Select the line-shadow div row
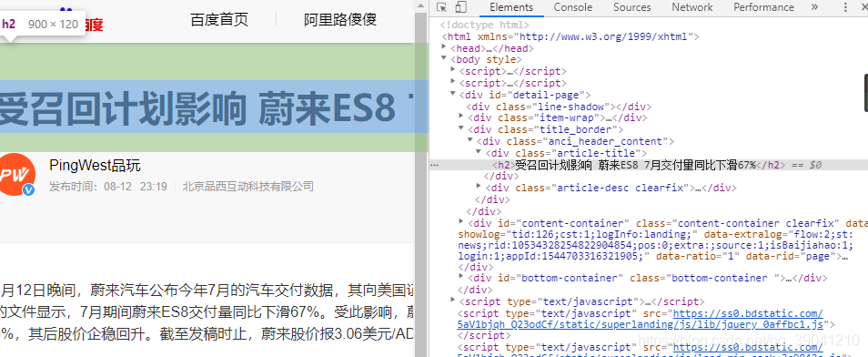The image size is (868, 357). pyautogui.click(x=558, y=106)
